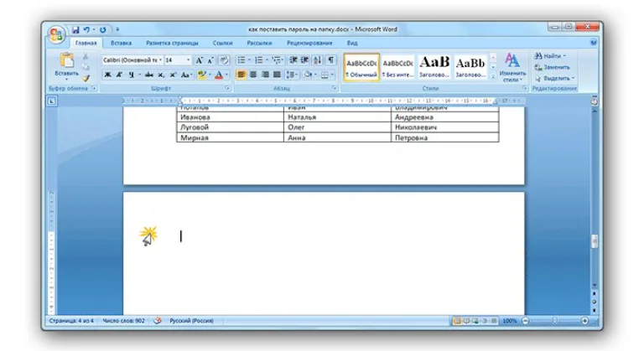The image size is (644, 351).
Task: Toggle the ruler button above vertical scrollbar
Action: [x=595, y=101]
